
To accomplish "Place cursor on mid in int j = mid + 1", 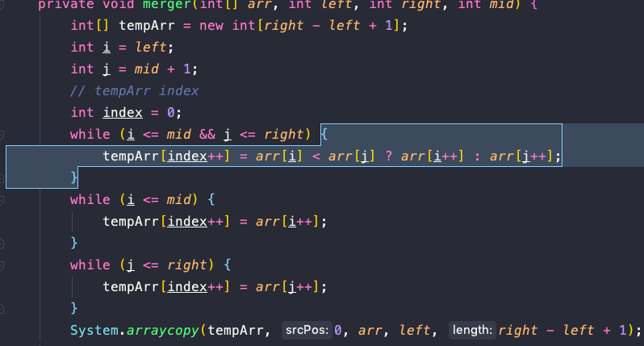I will click(146, 69).
